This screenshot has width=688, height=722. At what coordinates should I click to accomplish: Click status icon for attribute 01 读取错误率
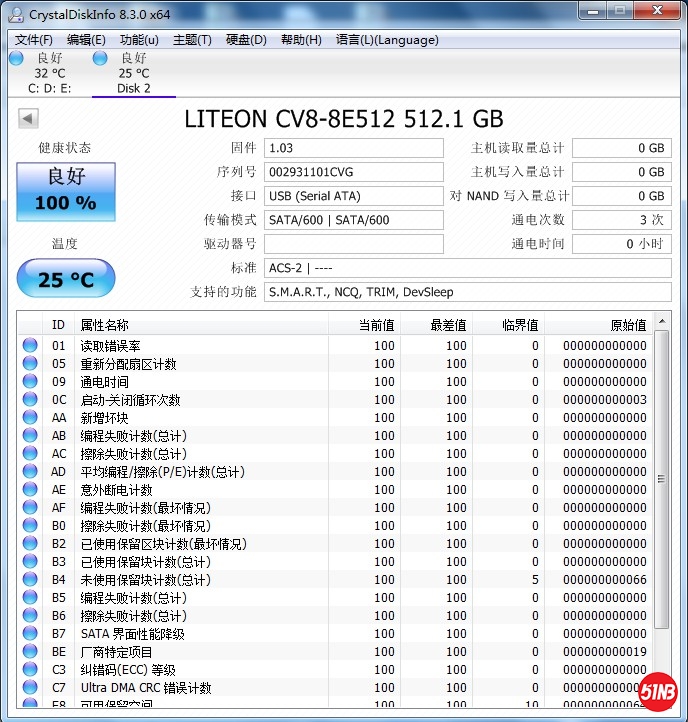point(30,346)
